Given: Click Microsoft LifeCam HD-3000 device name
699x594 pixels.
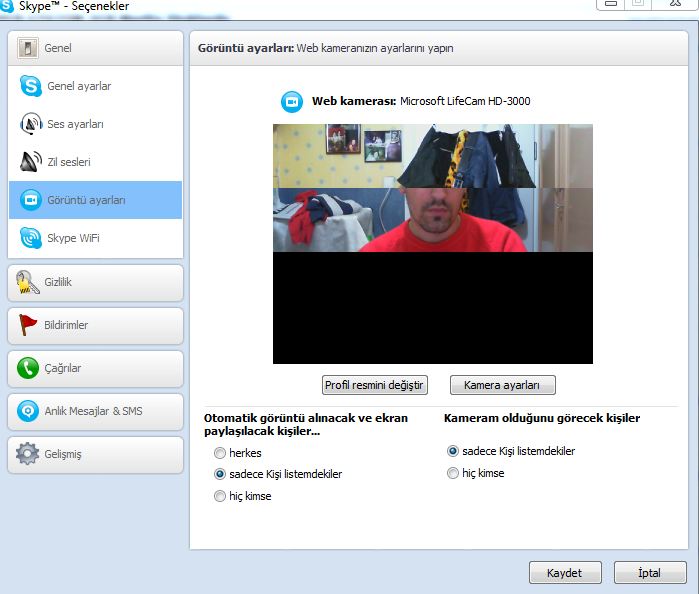Looking at the screenshot, I should click(x=465, y=101).
